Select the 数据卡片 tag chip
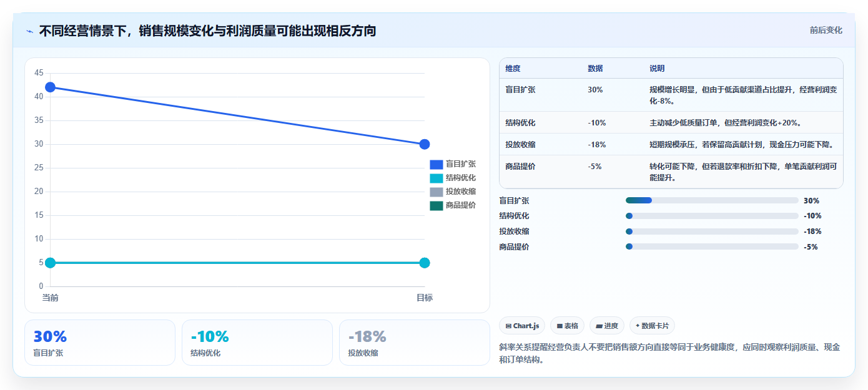The height and width of the screenshot is (390, 868). tap(652, 326)
